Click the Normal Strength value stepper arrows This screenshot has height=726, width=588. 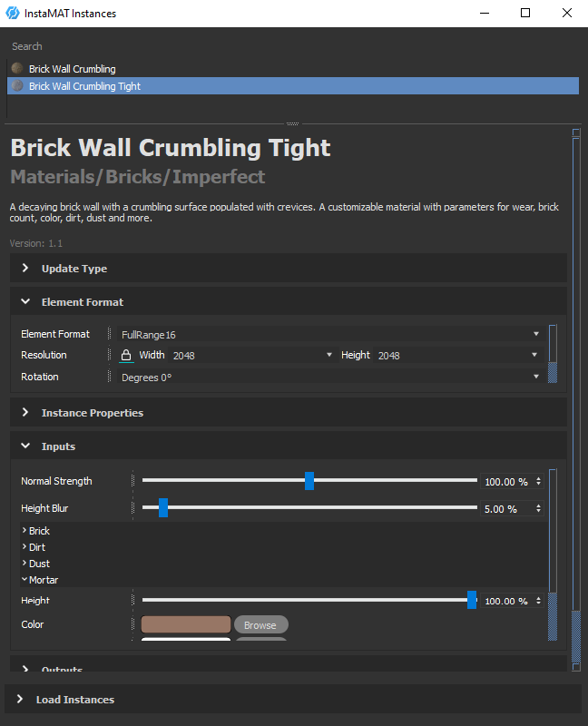tap(538, 481)
